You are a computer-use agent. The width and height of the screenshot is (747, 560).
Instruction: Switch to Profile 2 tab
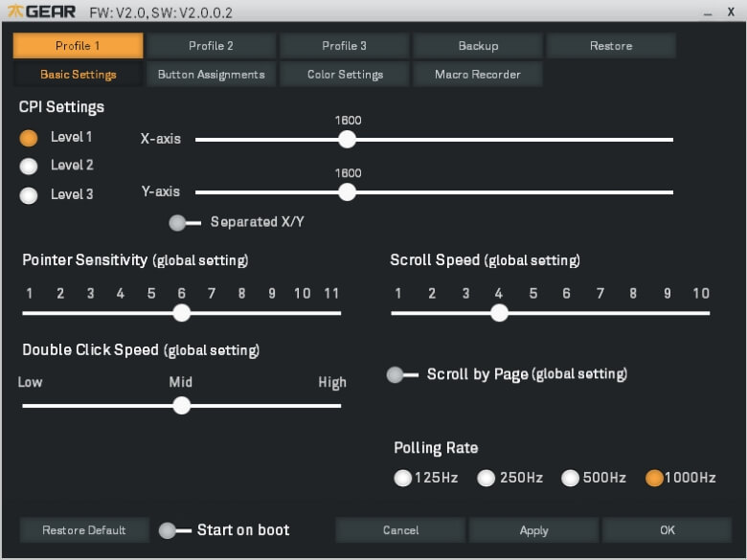pyautogui.click(x=211, y=46)
